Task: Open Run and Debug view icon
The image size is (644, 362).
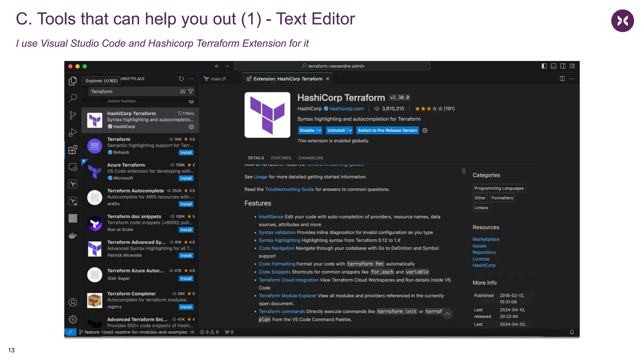Action: pos(73,133)
